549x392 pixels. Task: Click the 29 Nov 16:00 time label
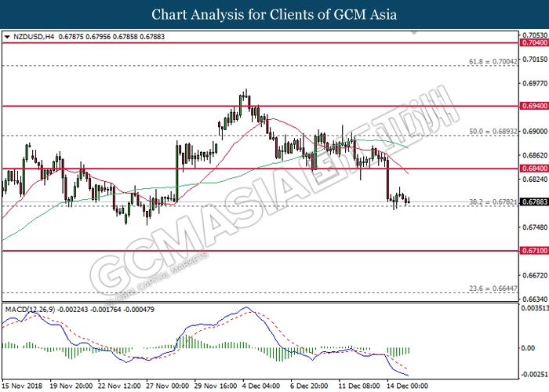tap(216, 386)
